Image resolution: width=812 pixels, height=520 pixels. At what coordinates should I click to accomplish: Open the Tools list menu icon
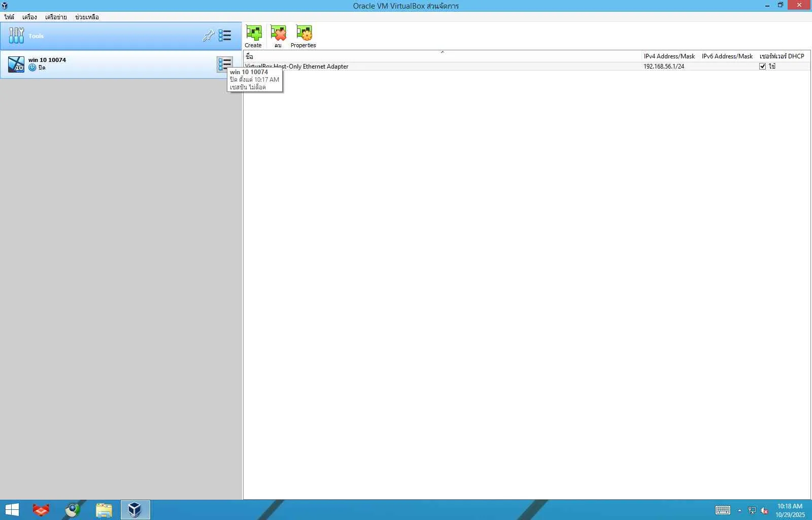[x=225, y=36]
